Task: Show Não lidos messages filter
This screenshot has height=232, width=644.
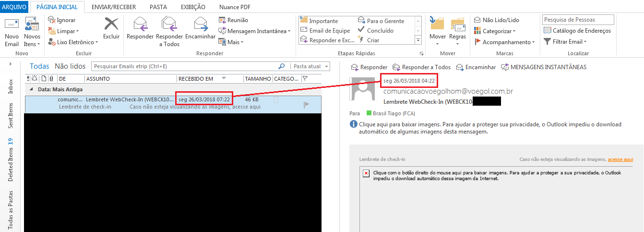Action: [x=70, y=66]
